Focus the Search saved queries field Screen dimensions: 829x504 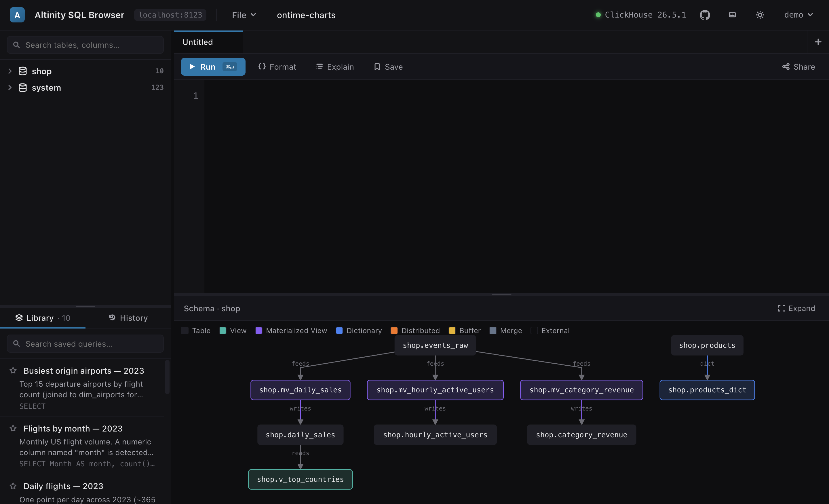pyautogui.click(x=85, y=343)
